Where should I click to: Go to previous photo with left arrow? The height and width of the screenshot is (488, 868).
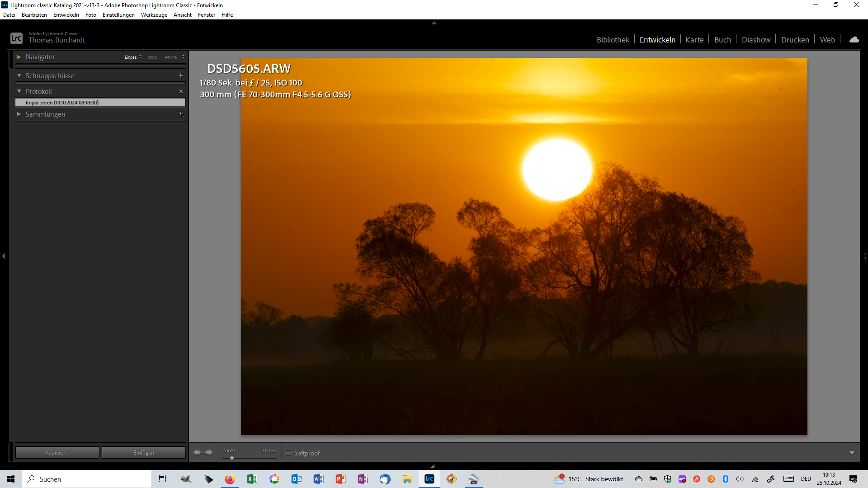[x=197, y=452]
